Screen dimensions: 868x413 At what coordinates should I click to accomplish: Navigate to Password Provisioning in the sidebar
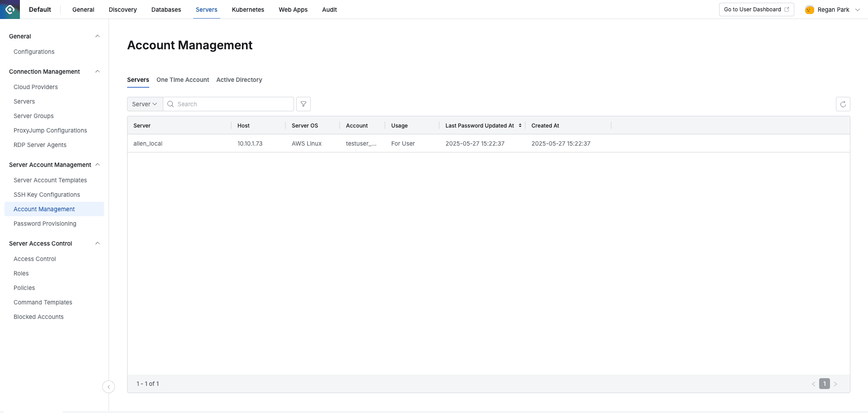pyautogui.click(x=45, y=223)
